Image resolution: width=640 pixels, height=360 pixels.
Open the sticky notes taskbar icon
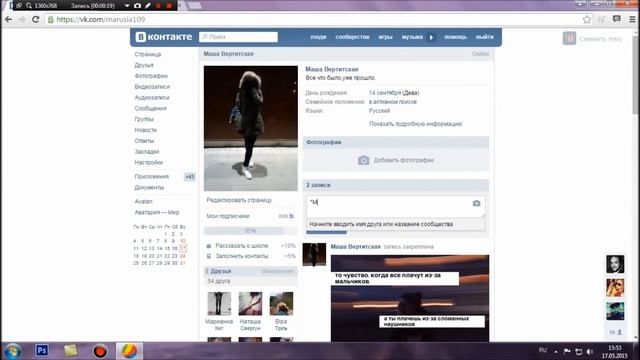[x=71, y=351]
